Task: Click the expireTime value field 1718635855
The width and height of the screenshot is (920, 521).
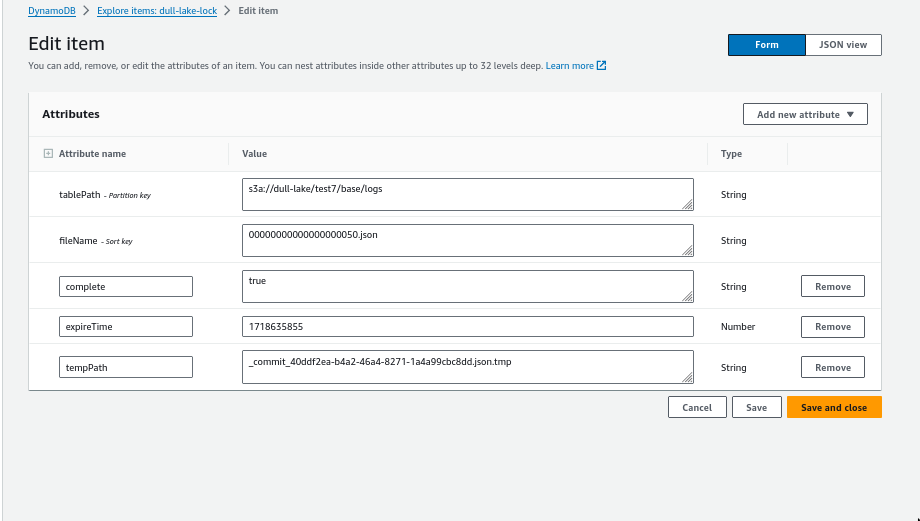Action: click(x=467, y=327)
